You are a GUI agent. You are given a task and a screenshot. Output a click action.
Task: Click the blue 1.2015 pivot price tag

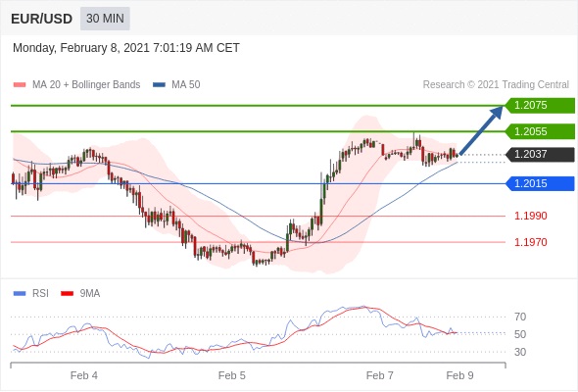[x=540, y=183]
